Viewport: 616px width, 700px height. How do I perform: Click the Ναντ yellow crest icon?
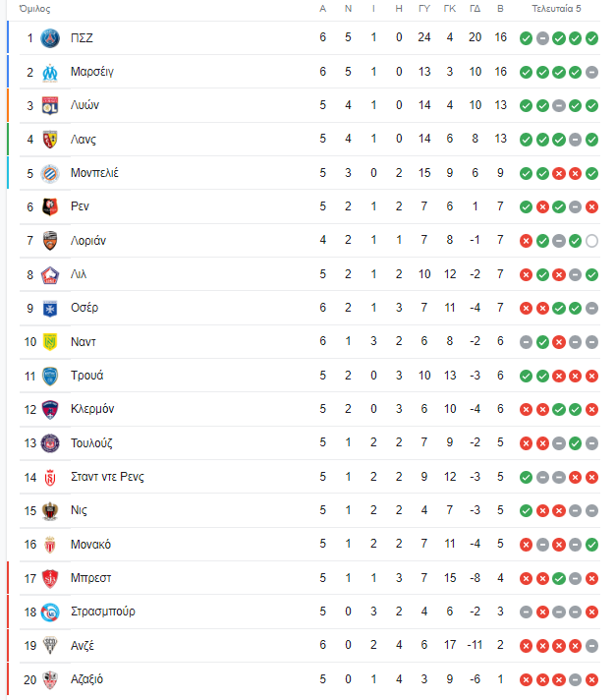pos(50,342)
